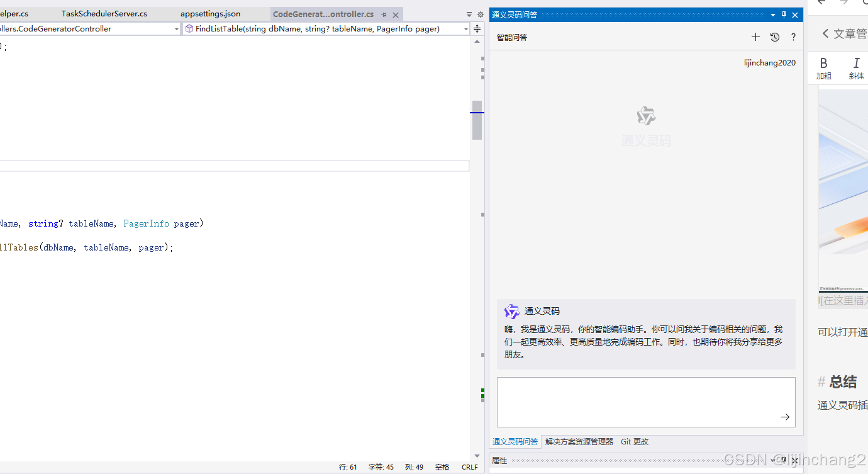The image size is (868, 474).
Task: Open chat history in the Tongyi Lingma panel
Action: click(x=775, y=37)
